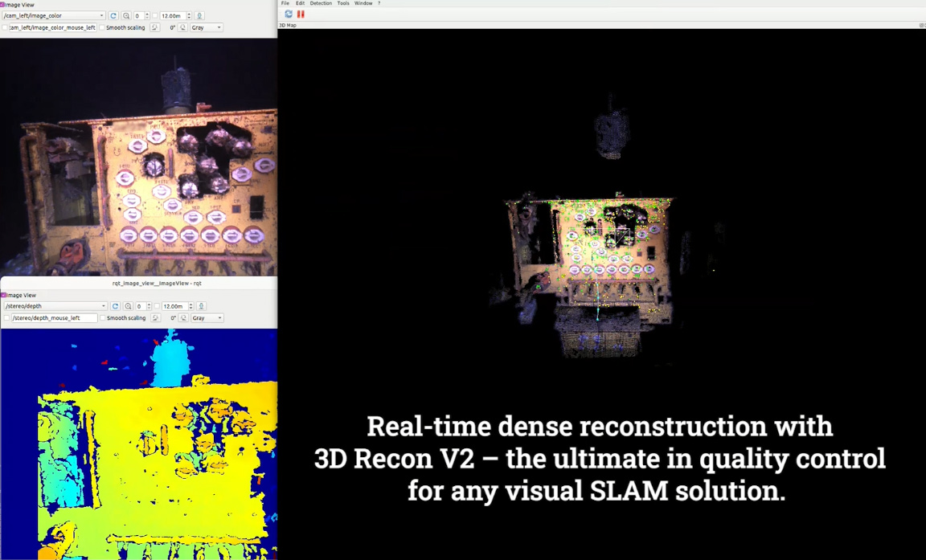The image size is (926, 560).
Task: Refresh topics in stereo depth image view
Action: pos(115,306)
